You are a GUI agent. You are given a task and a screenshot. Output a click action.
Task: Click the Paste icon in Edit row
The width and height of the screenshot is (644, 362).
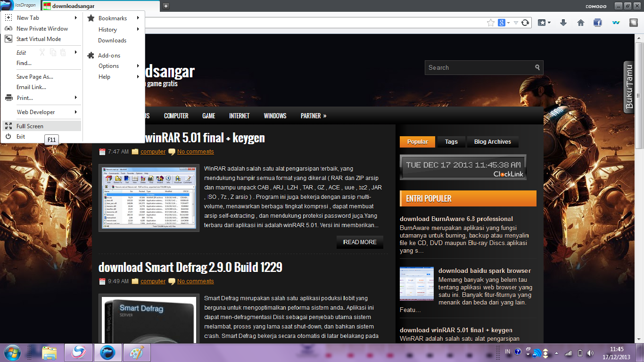(63, 52)
